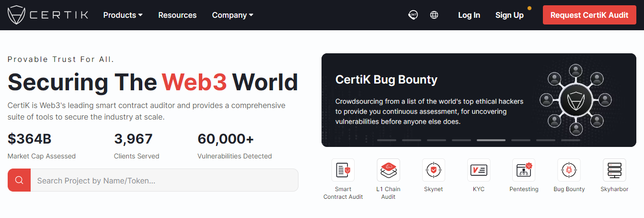The height and width of the screenshot is (218, 644).
Task: Open the L1 Chain Audit icon
Action: click(388, 170)
